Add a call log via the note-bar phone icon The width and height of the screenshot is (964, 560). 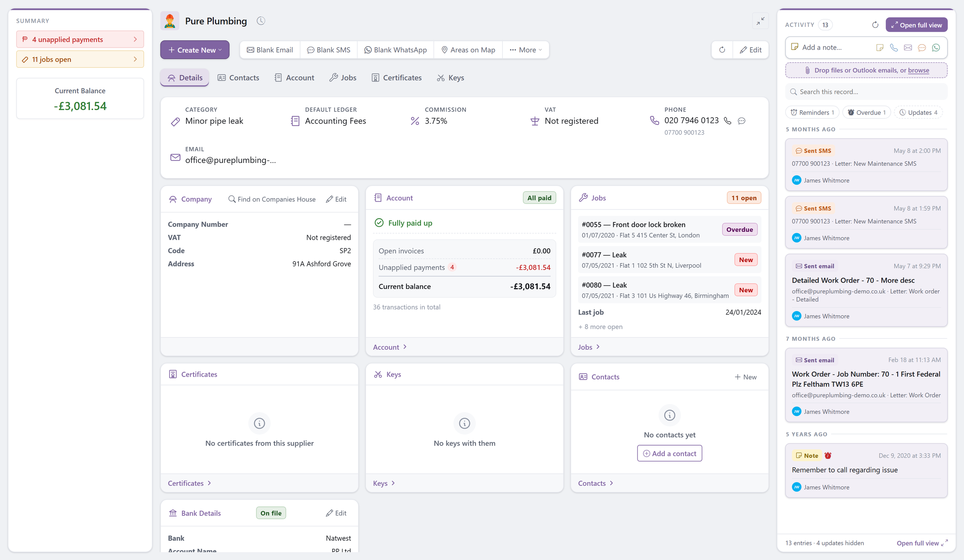pyautogui.click(x=894, y=47)
